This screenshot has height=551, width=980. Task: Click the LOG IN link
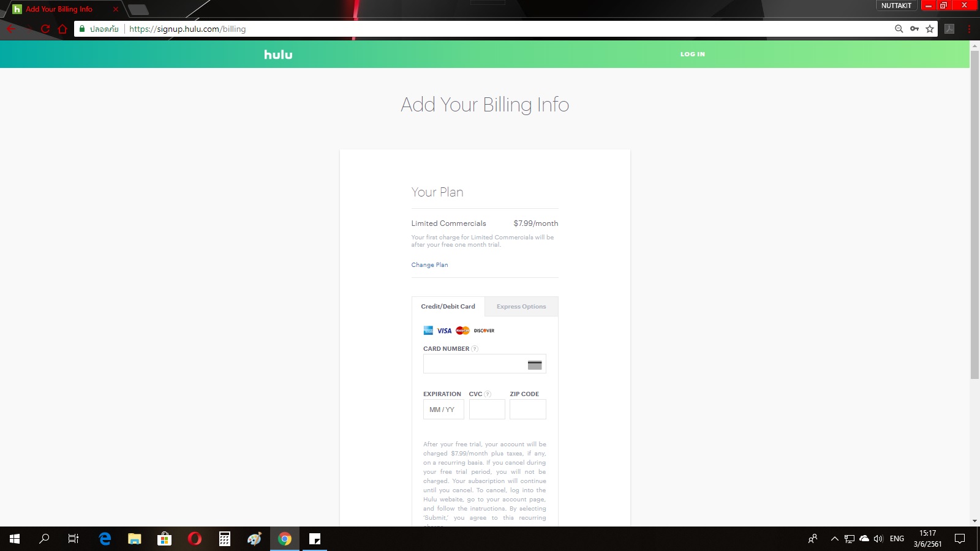(x=693, y=54)
